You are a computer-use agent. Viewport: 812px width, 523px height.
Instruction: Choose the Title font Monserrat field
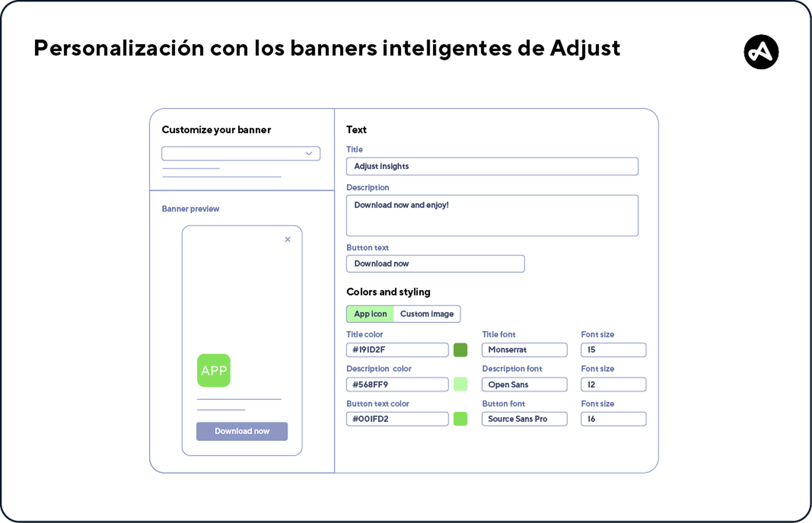[x=524, y=350]
